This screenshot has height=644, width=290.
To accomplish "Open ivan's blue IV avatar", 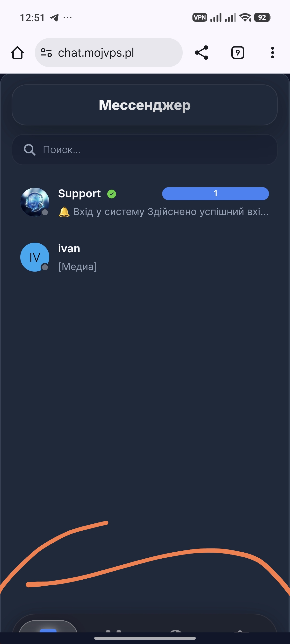I will [35, 257].
